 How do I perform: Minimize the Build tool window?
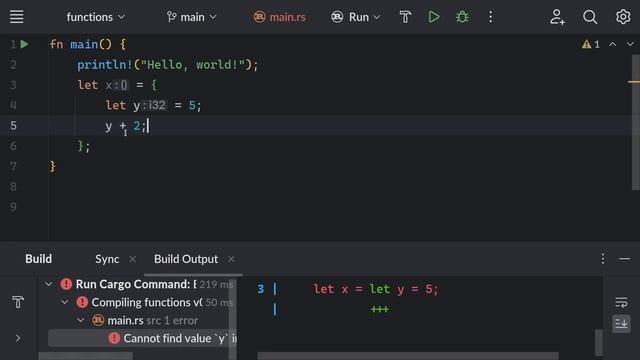(624, 258)
